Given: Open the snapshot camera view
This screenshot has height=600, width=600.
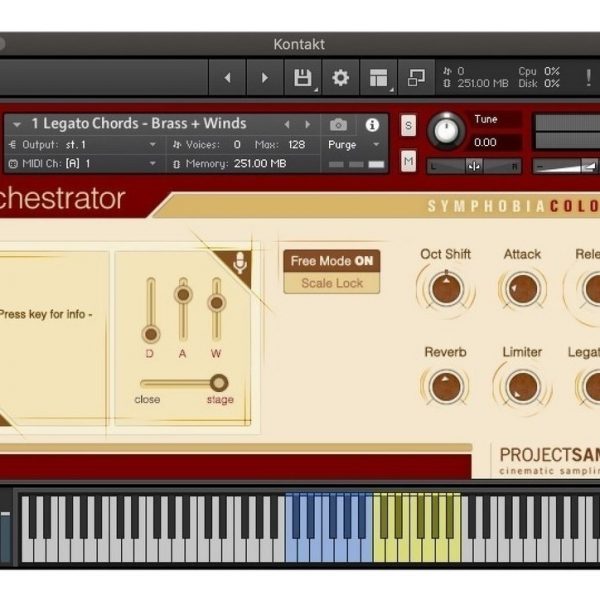Looking at the screenshot, I should tap(338, 125).
